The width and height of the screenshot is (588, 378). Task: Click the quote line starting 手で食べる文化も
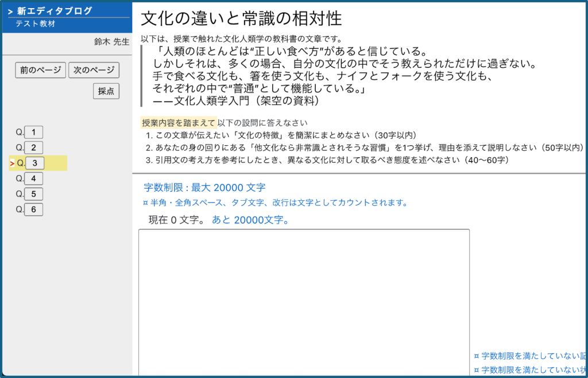click(323, 76)
